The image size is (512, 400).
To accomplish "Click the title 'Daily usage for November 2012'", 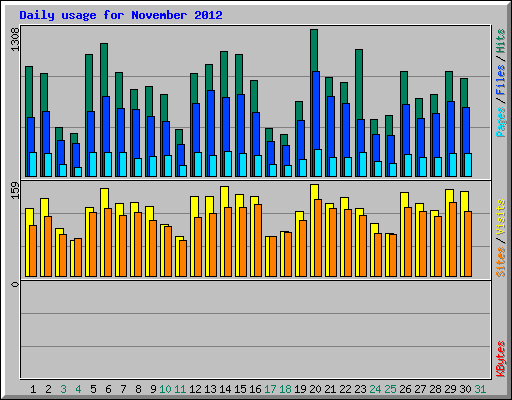I will pyautogui.click(x=121, y=15).
